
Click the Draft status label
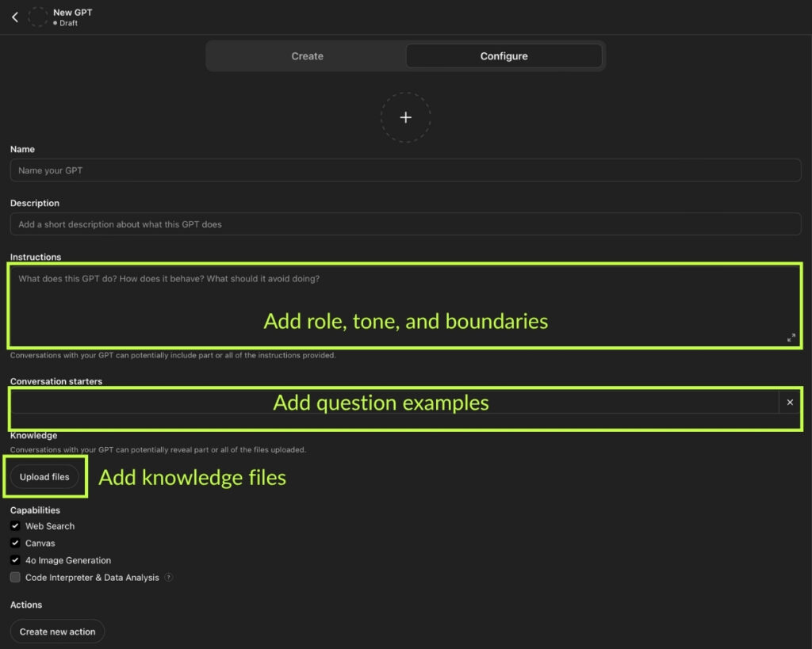[x=68, y=23]
